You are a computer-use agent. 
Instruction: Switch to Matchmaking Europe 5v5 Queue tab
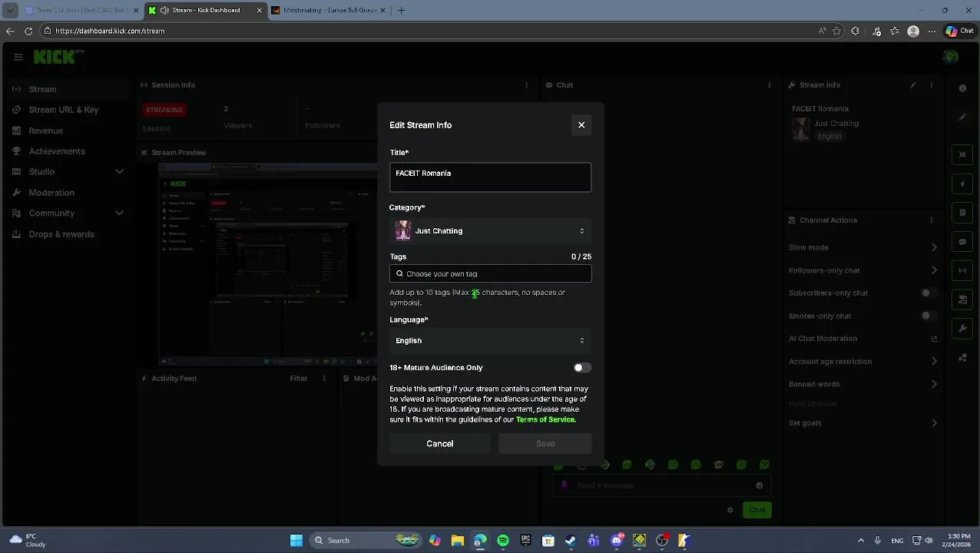pos(327,10)
